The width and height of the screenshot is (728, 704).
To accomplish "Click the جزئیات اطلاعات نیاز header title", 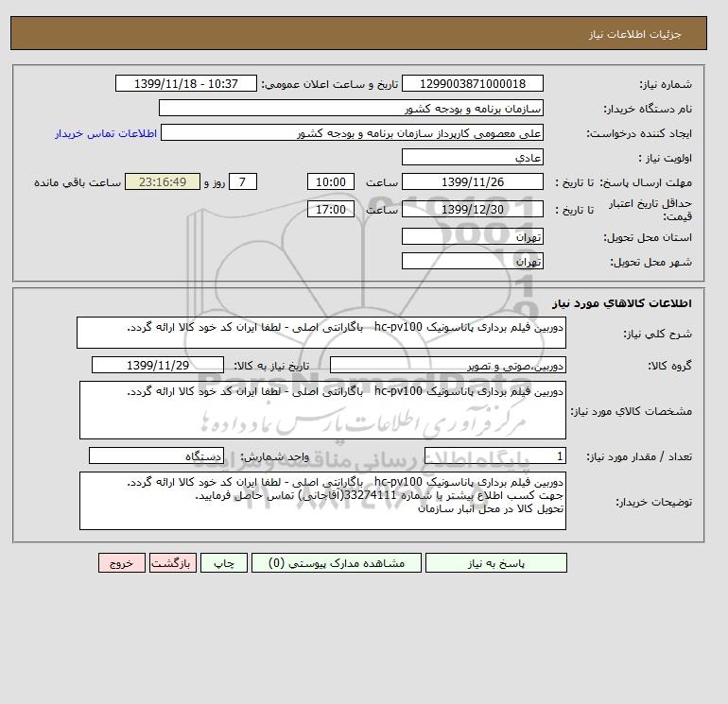I will coord(634,34).
